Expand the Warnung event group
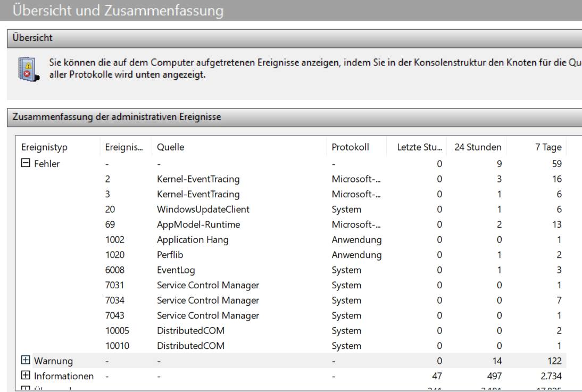This screenshot has width=582, height=392. [26, 361]
